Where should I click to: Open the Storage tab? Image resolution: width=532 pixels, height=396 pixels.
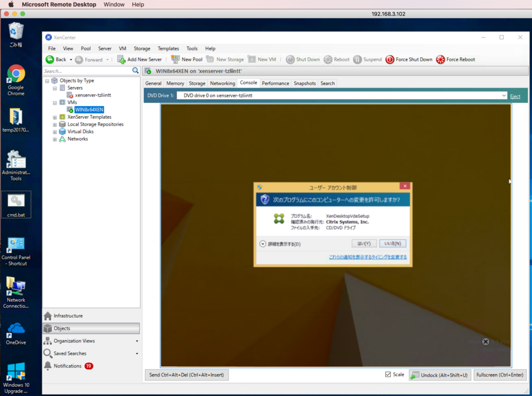[197, 83]
